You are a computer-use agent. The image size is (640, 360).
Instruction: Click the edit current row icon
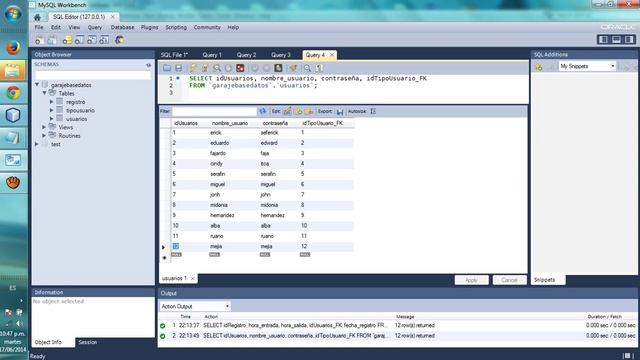287,111
